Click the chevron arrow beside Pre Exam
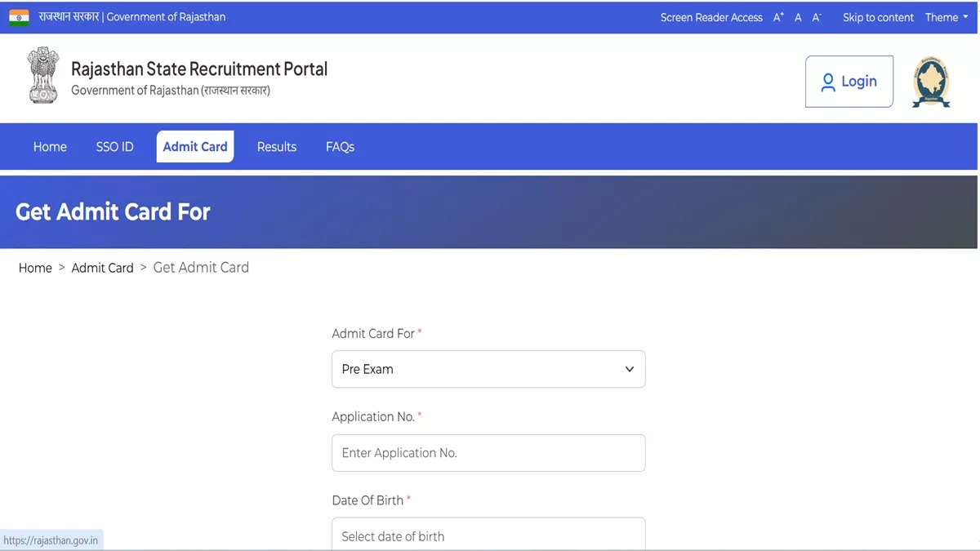The height and width of the screenshot is (551, 980). point(629,369)
